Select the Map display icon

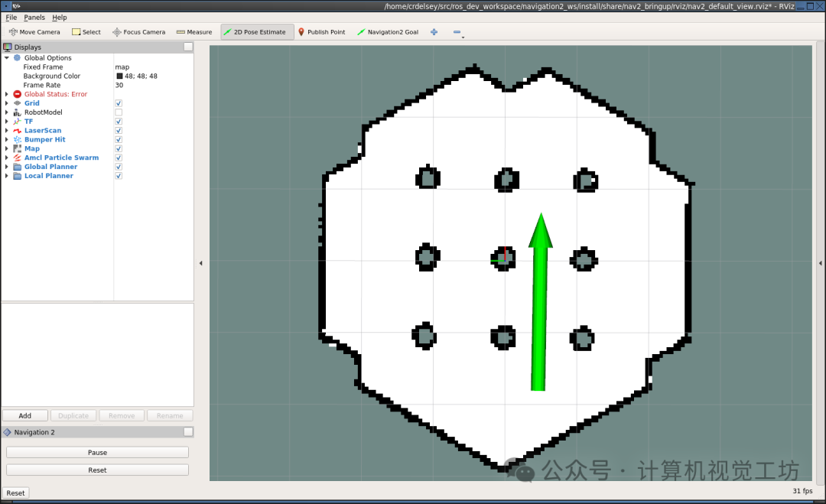click(x=18, y=148)
